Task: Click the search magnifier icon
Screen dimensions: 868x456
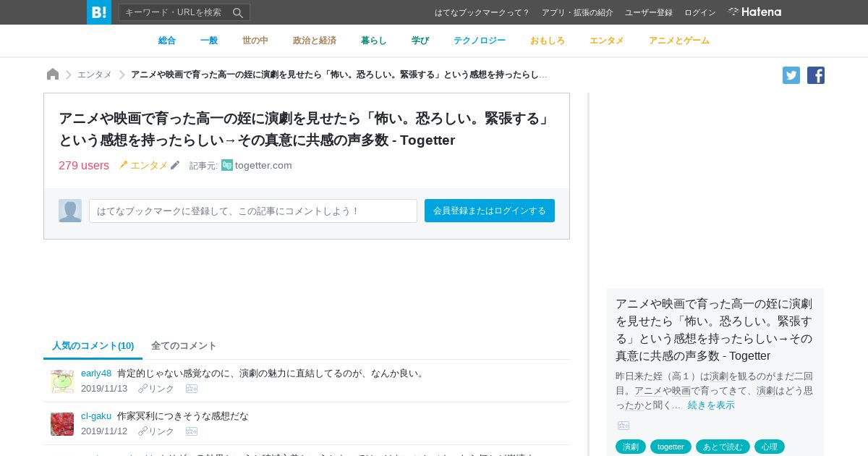Action: coord(238,12)
